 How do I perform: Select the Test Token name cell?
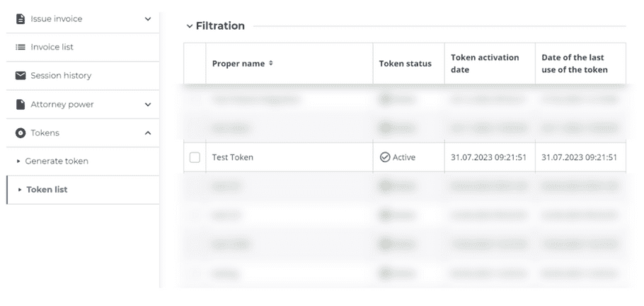tap(233, 157)
